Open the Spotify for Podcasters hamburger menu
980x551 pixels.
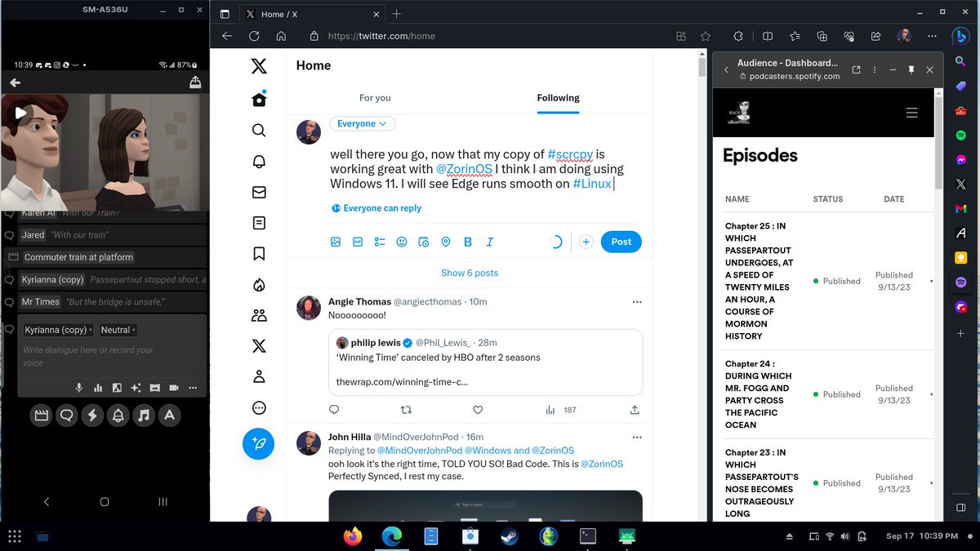(912, 113)
